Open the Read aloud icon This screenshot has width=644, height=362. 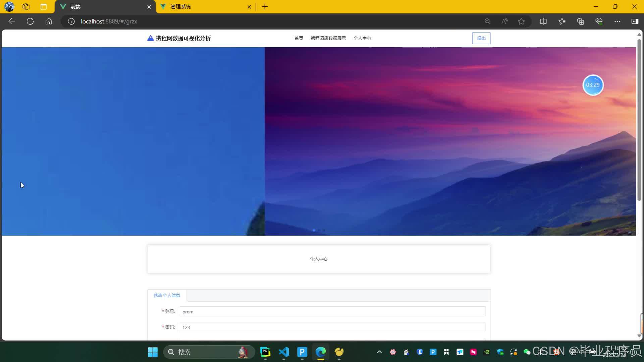click(504, 21)
